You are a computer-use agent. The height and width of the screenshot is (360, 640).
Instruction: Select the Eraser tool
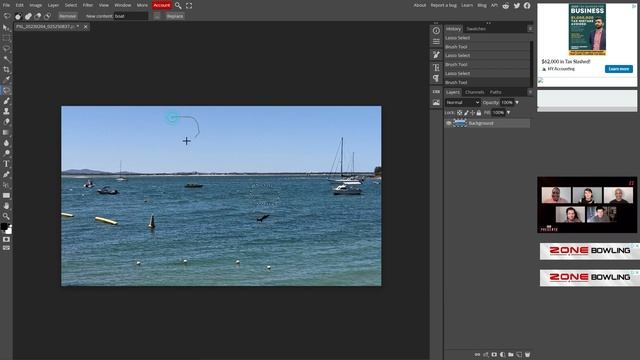[x=6, y=122]
